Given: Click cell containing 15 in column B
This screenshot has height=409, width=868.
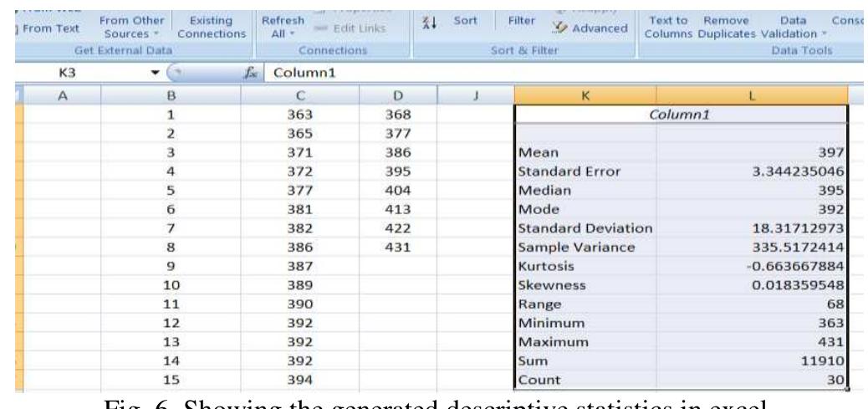Looking at the screenshot, I should 171,380.
